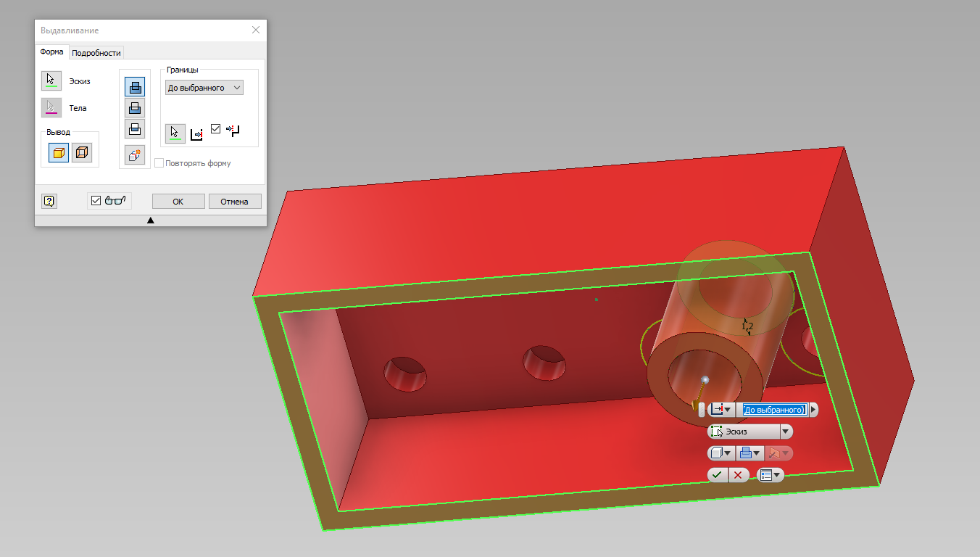This screenshot has width=980, height=557.
Task: Toggle the Повторять форму checkbox
Action: click(x=159, y=163)
